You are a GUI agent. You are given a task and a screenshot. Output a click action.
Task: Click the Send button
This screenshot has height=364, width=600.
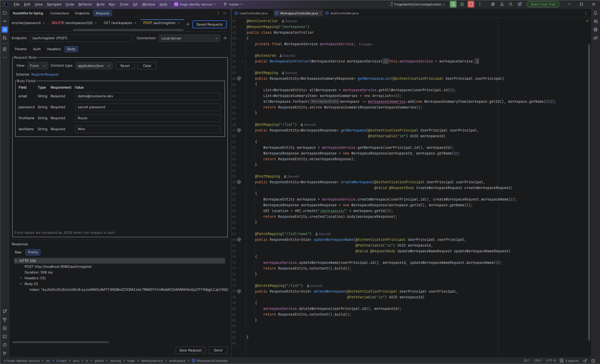tap(218, 350)
